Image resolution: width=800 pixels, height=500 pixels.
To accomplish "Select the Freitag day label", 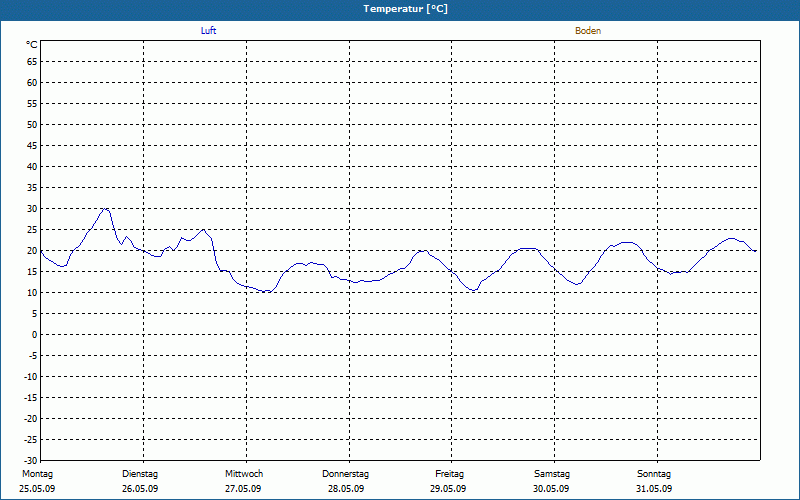I will point(449,474).
